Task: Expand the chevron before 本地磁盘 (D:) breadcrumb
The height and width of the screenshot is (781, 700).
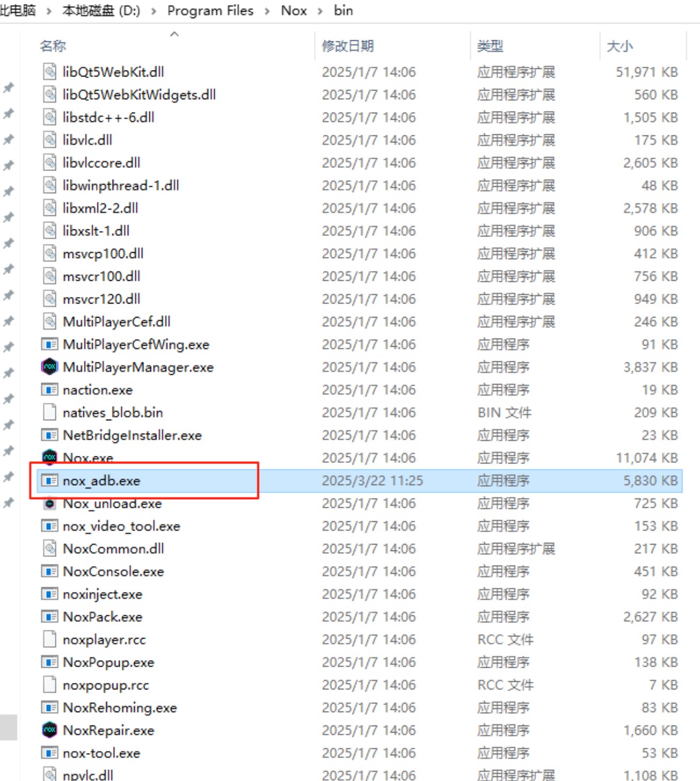Action: click(49, 11)
